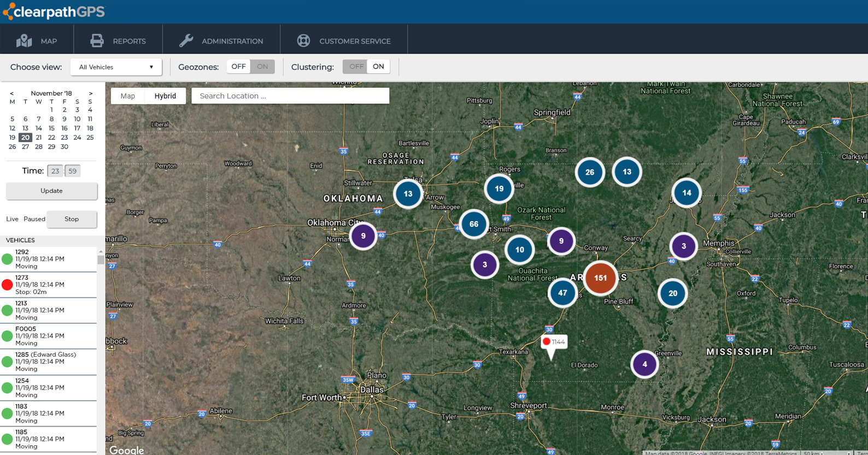Screen dimensions: 868x455
Task: Select the 1144 vehicle map marker
Action: [554, 342]
